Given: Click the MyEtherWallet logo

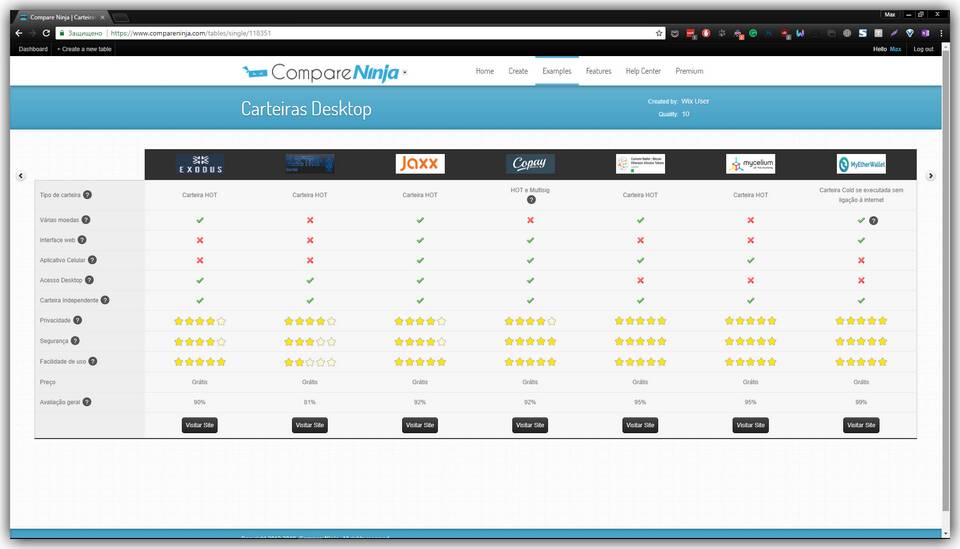Looking at the screenshot, I should pyautogui.click(x=861, y=163).
